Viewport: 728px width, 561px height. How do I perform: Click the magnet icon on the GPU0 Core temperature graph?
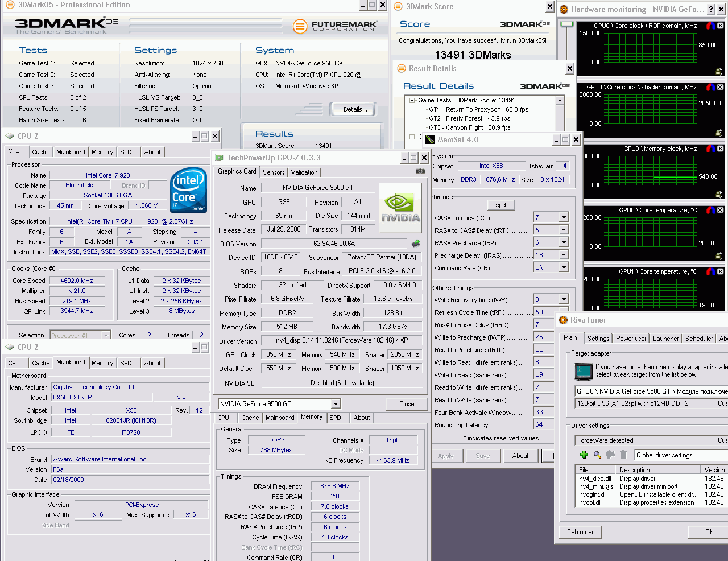[x=711, y=210]
